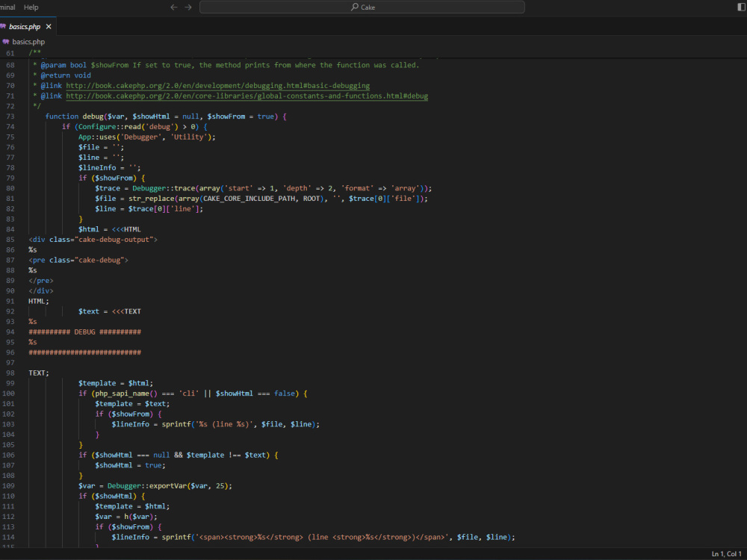Click the @return void comment line

pyautogui.click(x=62, y=75)
